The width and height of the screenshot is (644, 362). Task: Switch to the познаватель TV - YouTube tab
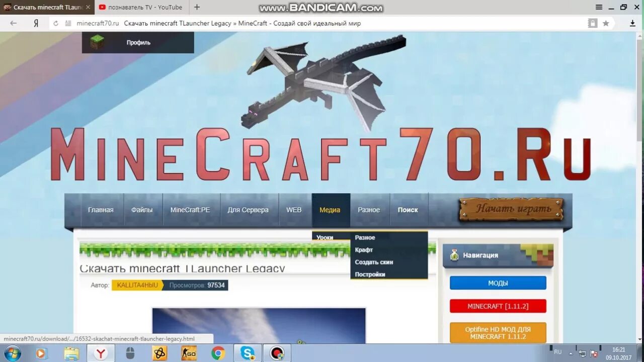coord(141,7)
